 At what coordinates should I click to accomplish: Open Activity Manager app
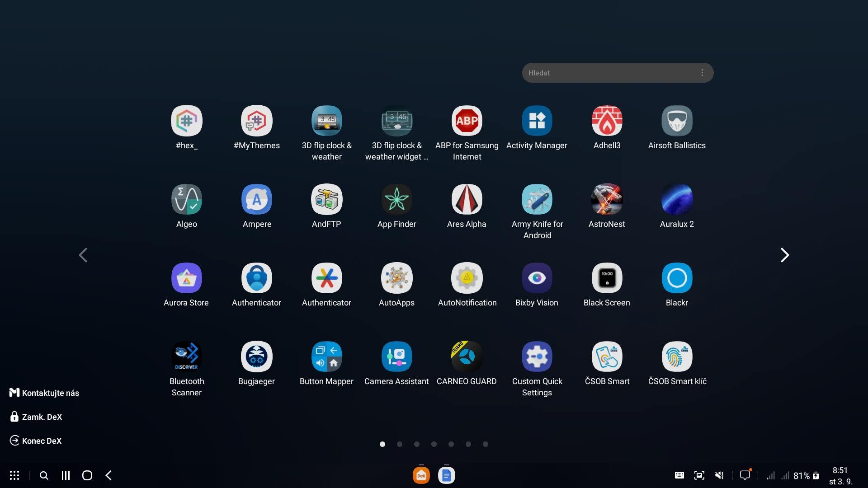tap(537, 121)
